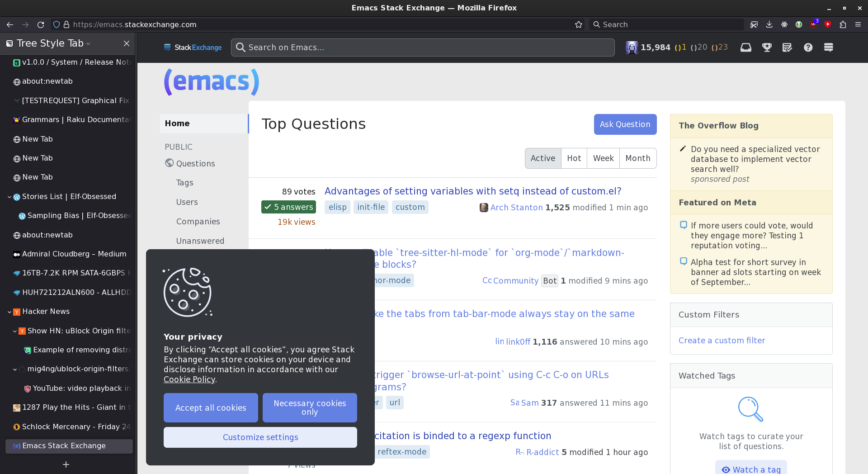Go back using the browser back arrow
Screen dimensions: 868x474
tap(10, 24)
